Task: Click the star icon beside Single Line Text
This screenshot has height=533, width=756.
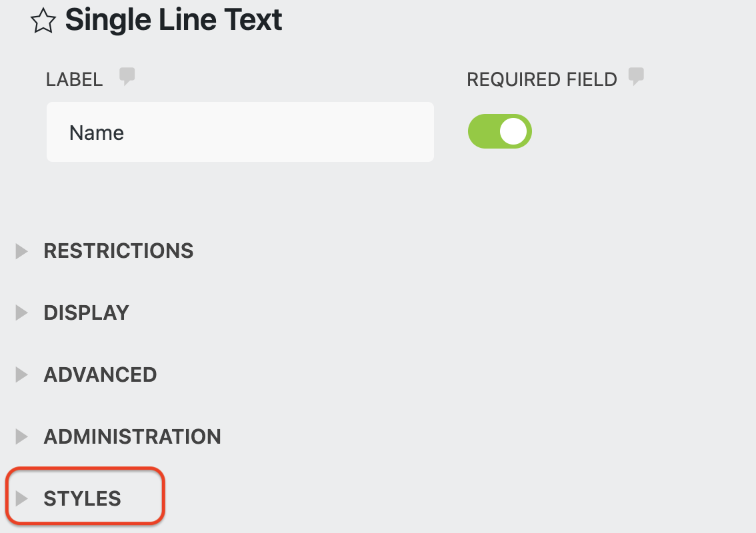Action: (x=43, y=20)
